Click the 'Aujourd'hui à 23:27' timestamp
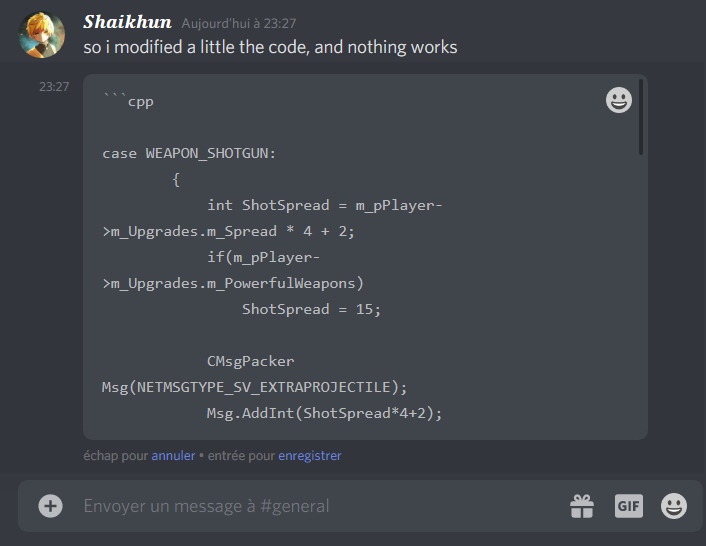 [x=239, y=23]
